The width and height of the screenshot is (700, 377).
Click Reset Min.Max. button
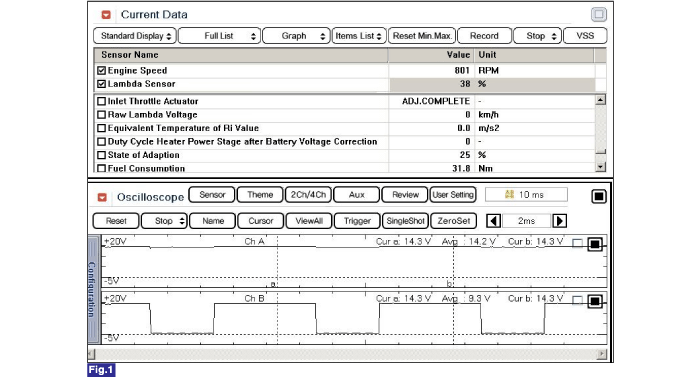point(422,36)
